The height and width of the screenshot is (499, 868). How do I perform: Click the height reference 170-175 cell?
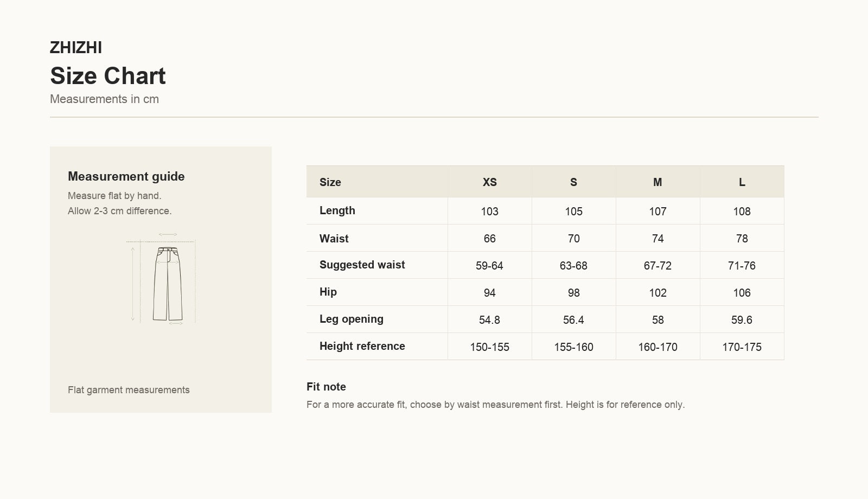[x=742, y=347]
